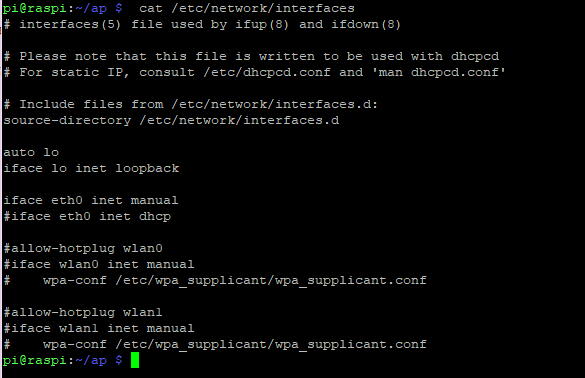
Task: Click the 'man dhcpcd.conf' quoted text
Action: point(439,72)
